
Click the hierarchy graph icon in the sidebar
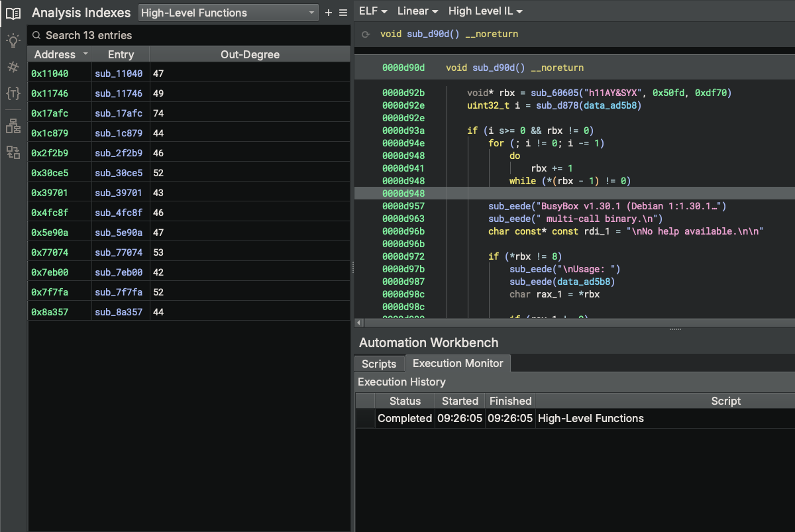click(13, 125)
